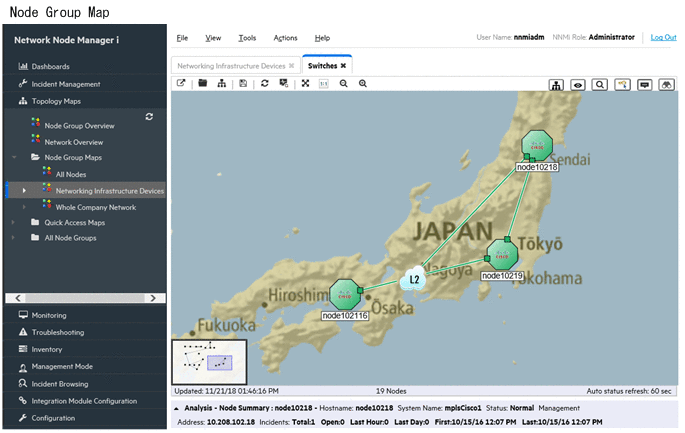Toggle actual size 1:1 button
The width and height of the screenshot is (685, 433).
tap(324, 84)
